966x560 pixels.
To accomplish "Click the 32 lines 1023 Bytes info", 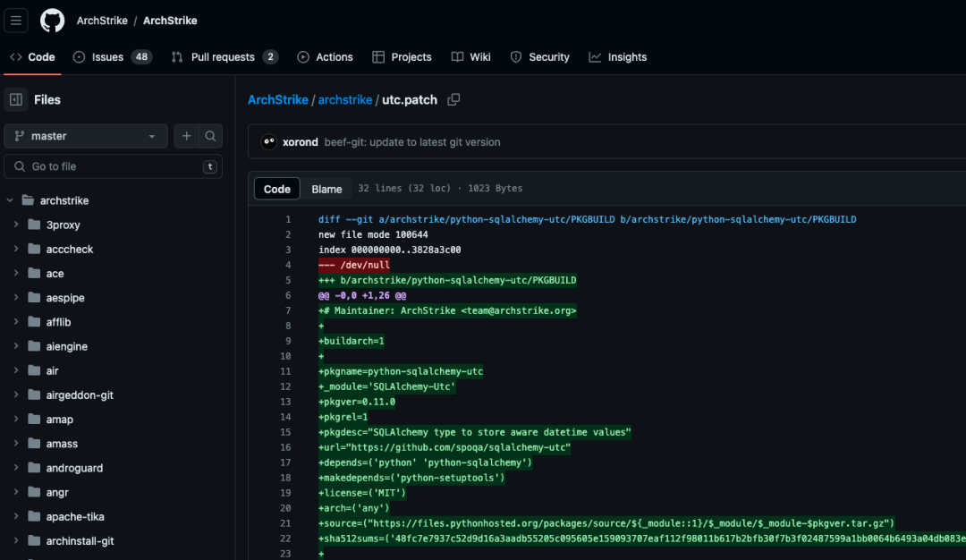I will coord(440,189).
